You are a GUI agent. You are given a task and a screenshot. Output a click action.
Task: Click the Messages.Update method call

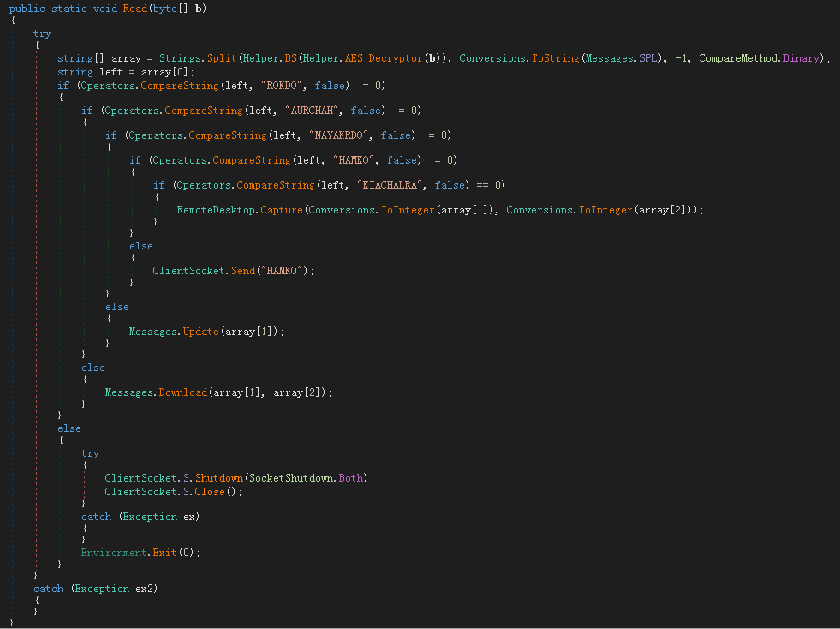coord(201,332)
